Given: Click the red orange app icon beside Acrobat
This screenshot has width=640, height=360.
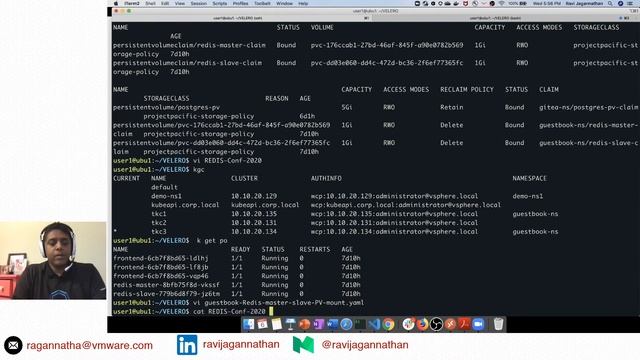Looking at the screenshot, I should coord(450,324).
